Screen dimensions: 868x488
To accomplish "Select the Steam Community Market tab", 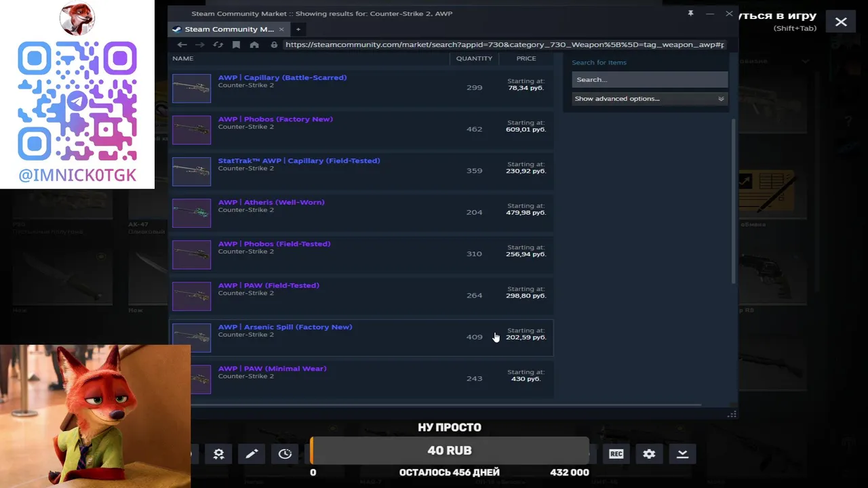I will point(228,29).
